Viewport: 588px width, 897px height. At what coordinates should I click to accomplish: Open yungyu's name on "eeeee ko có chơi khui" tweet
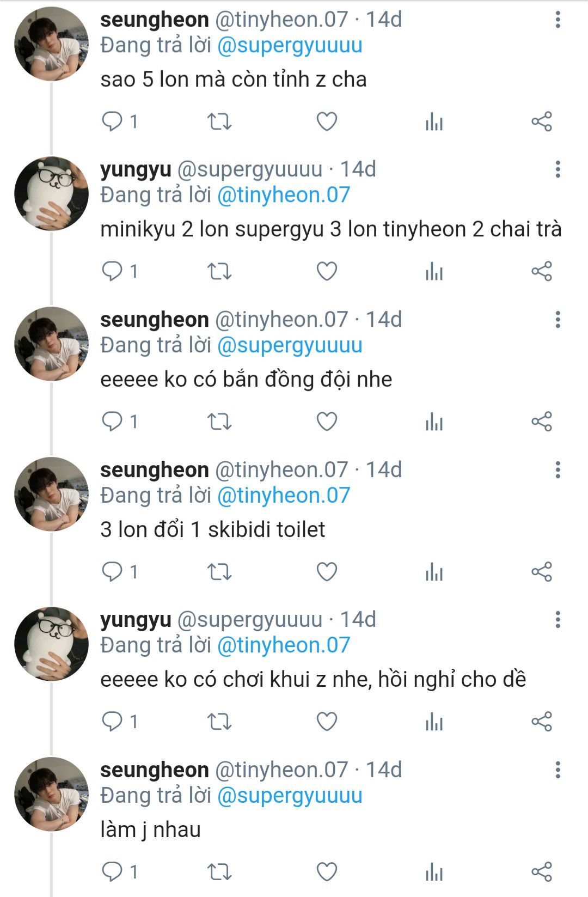coord(136,620)
